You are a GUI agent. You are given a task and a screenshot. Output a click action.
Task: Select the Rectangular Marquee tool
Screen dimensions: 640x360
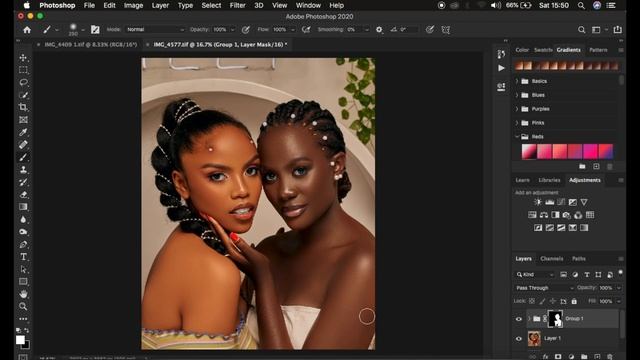click(23, 70)
